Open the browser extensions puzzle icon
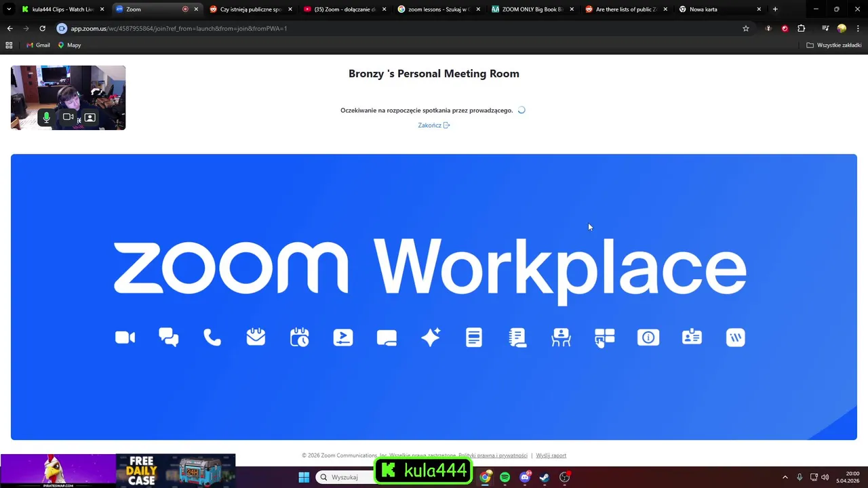The height and width of the screenshot is (488, 868). coord(802,28)
